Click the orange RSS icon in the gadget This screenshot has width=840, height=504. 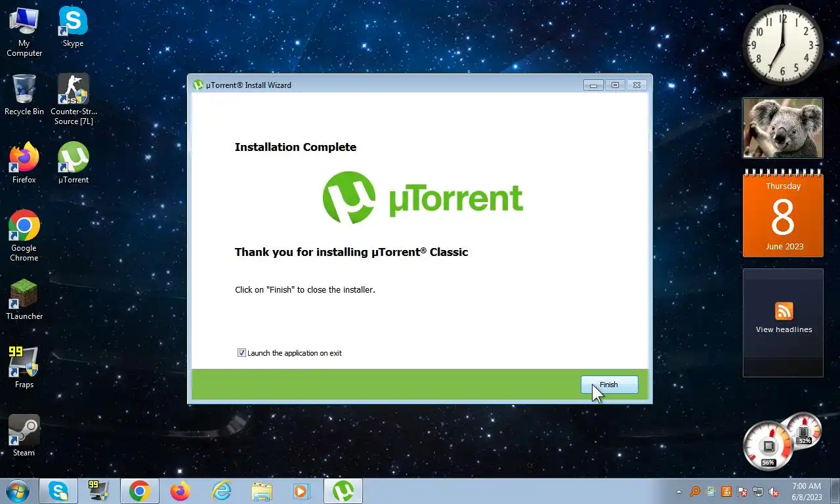tap(784, 311)
